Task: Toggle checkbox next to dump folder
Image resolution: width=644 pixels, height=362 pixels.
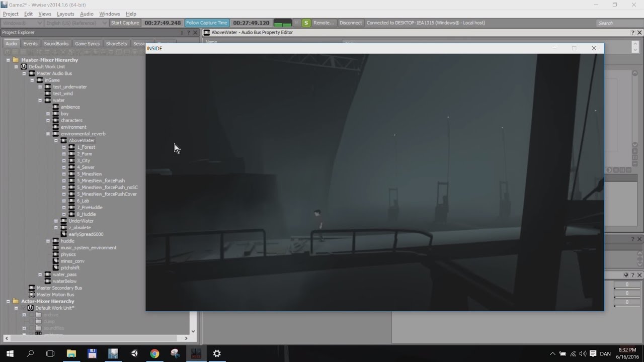Action: point(31,321)
